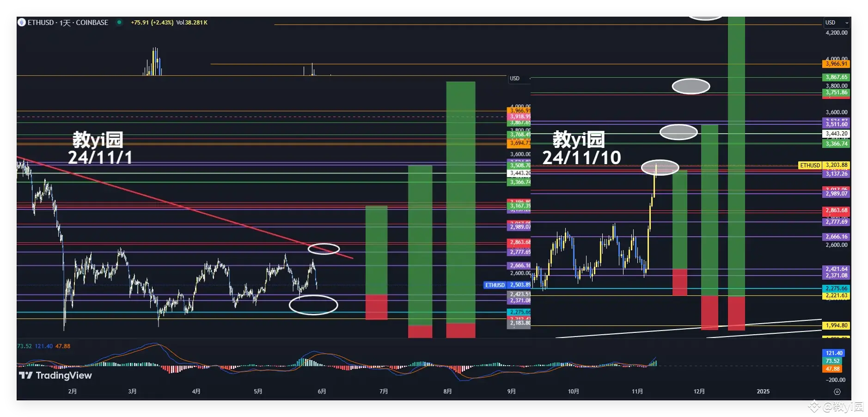Viewport: 868px width, 417px height.
Task: Click the green 3,167.39 price label
Action: [x=520, y=206]
